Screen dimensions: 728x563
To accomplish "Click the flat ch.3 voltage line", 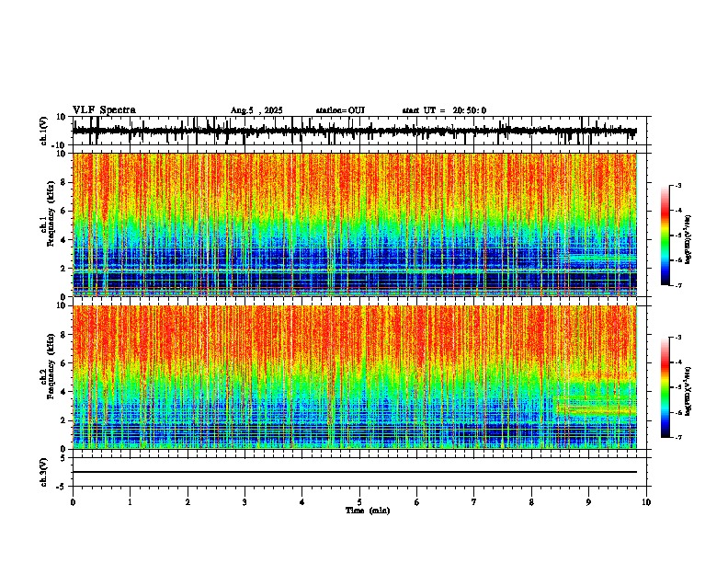I will coord(354,472).
